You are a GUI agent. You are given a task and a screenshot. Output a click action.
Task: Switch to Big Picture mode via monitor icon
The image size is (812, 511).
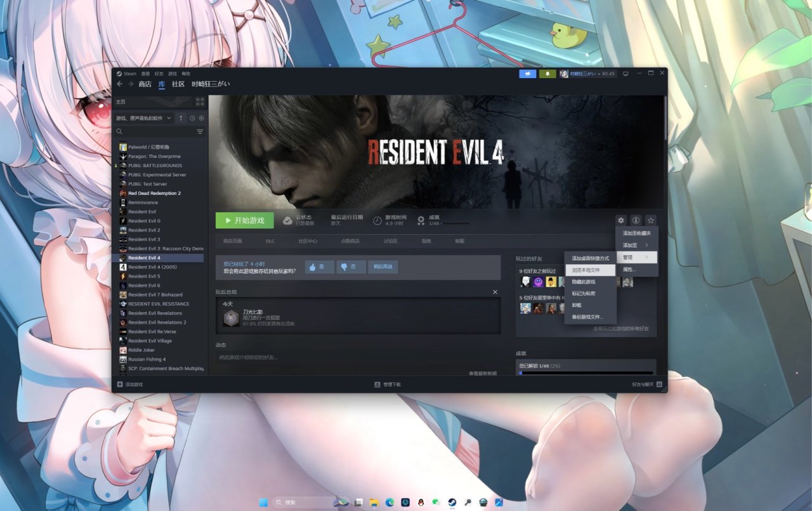625,74
